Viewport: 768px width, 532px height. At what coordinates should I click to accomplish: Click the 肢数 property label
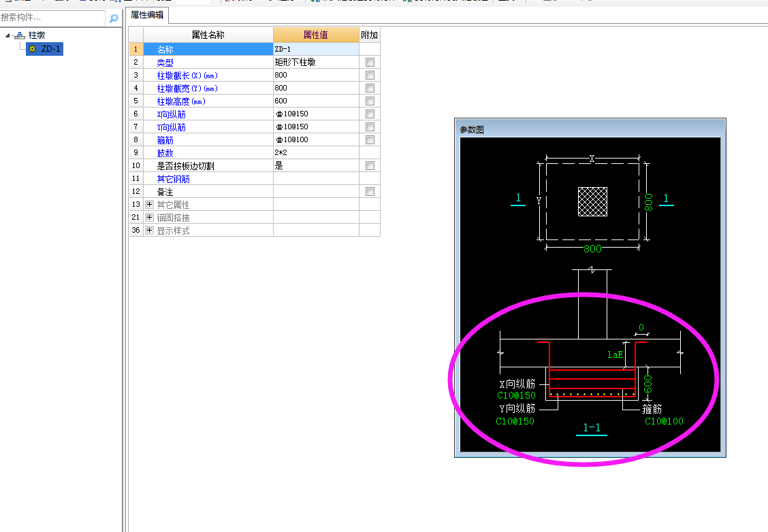click(165, 153)
